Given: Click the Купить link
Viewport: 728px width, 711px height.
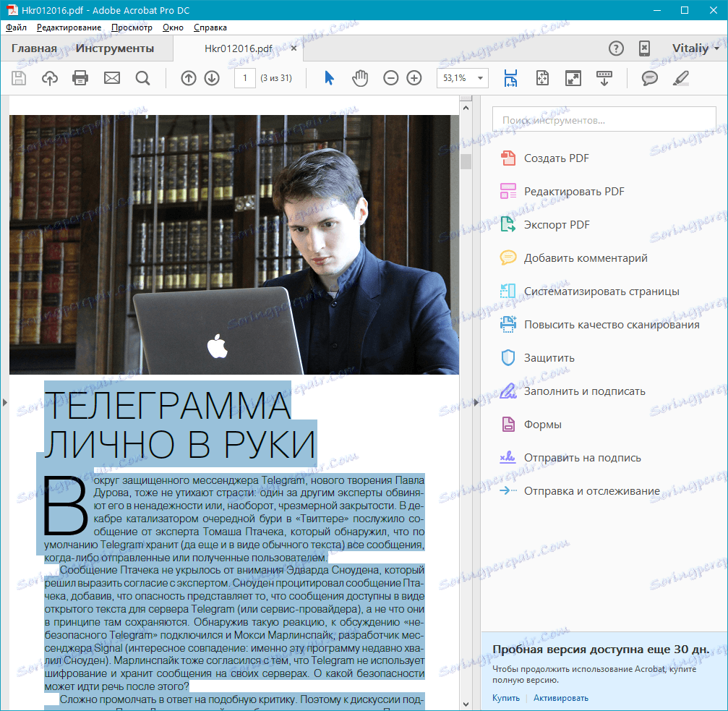Looking at the screenshot, I should coord(506,698).
